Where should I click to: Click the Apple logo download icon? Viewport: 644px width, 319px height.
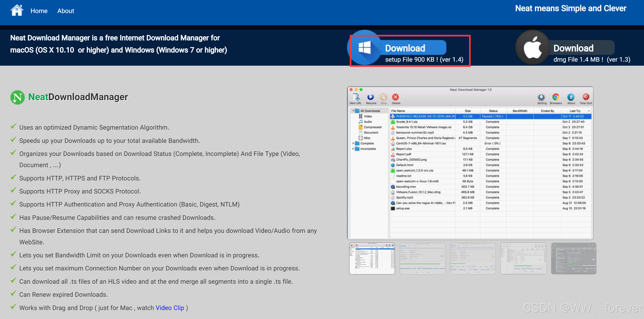coord(533,48)
